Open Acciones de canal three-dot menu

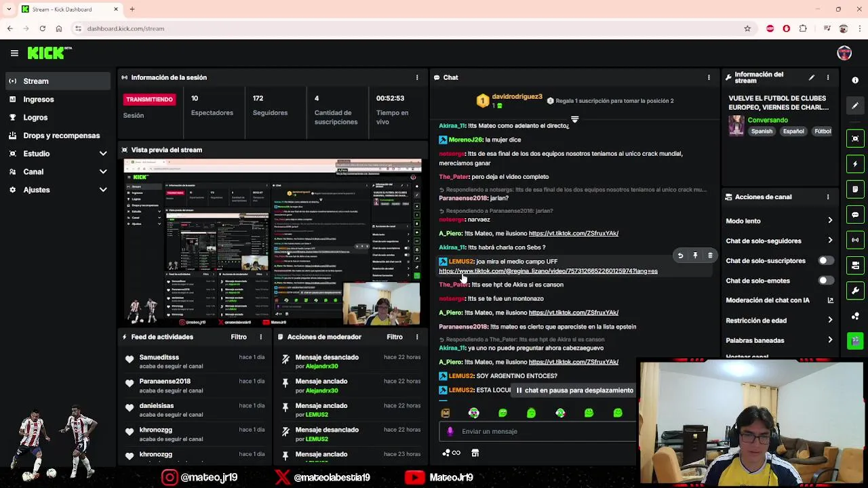pos(828,197)
